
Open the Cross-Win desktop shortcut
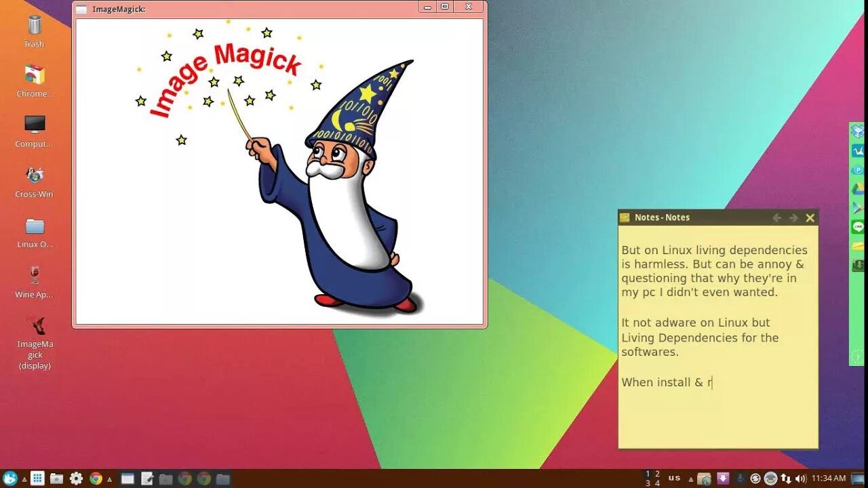point(34,181)
